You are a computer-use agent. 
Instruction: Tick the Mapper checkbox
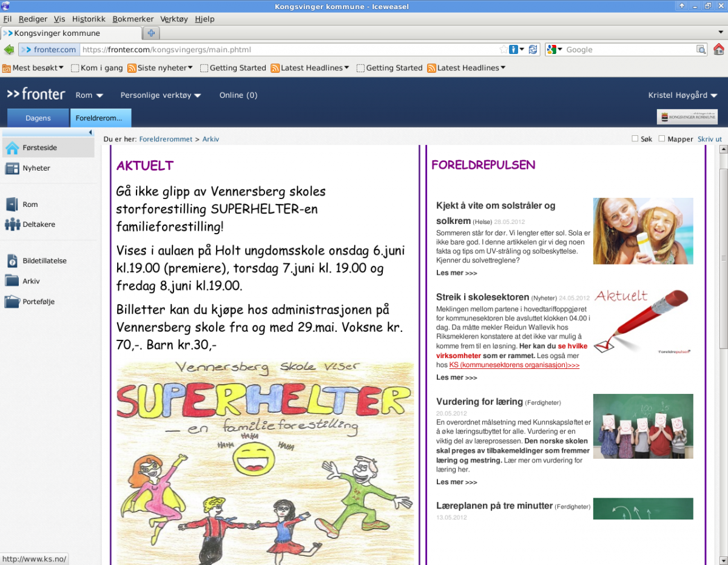click(x=662, y=139)
